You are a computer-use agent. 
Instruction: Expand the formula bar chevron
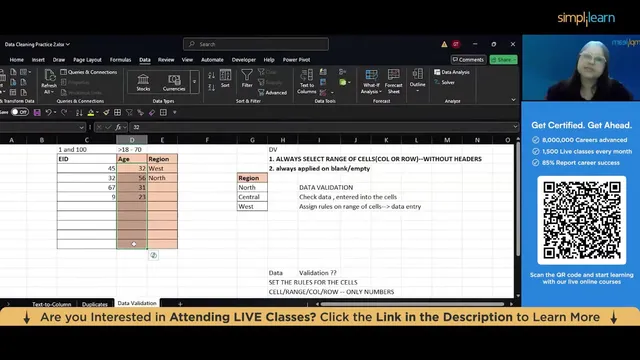[515, 127]
